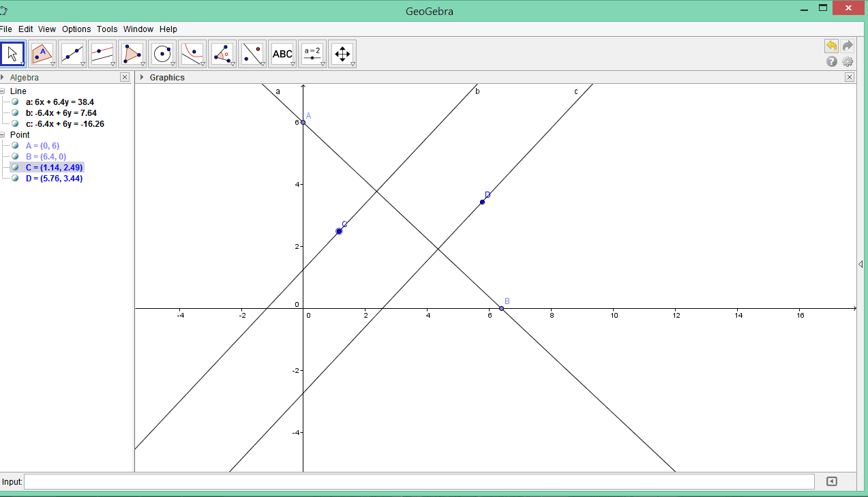Open the File menu

[6, 29]
